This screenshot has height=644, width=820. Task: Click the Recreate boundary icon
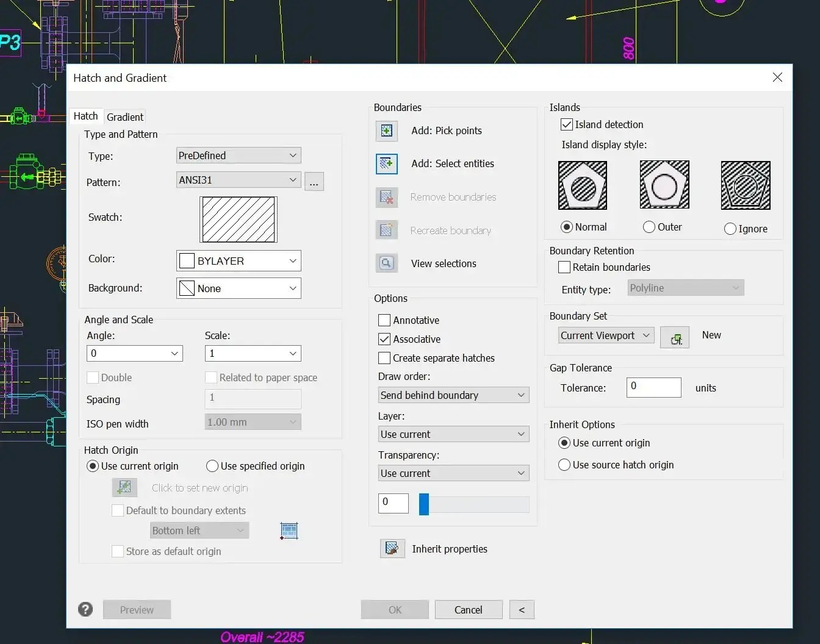point(387,230)
